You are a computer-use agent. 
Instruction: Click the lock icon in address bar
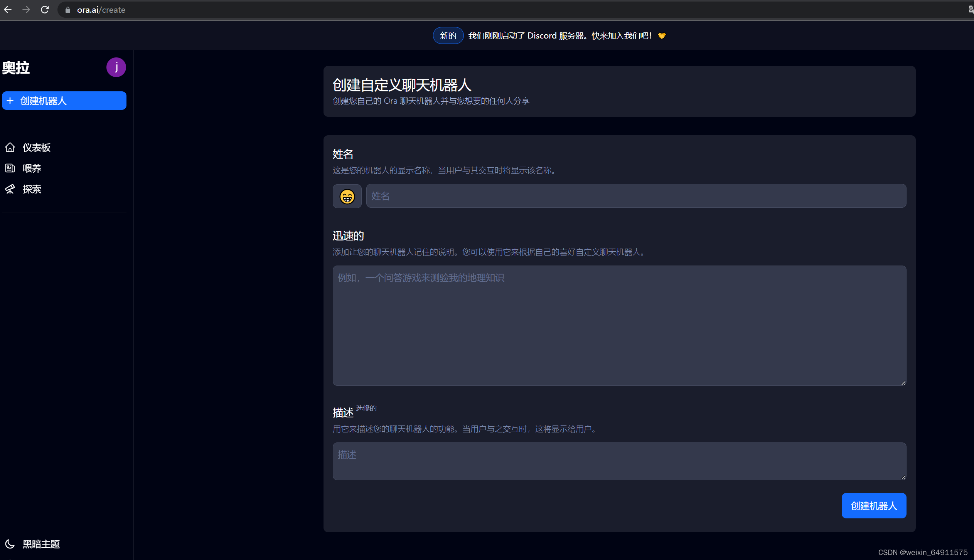68,10
